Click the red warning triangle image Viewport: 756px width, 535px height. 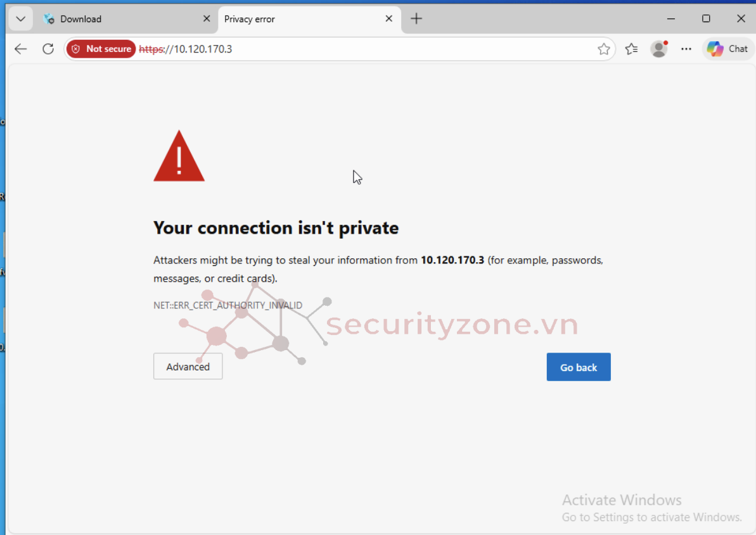(x=179, y=158)
